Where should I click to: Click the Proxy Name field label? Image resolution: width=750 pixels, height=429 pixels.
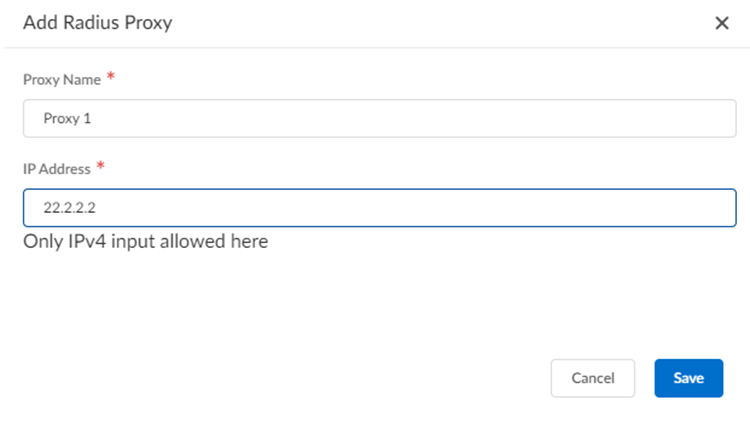[x=61, y=79]
